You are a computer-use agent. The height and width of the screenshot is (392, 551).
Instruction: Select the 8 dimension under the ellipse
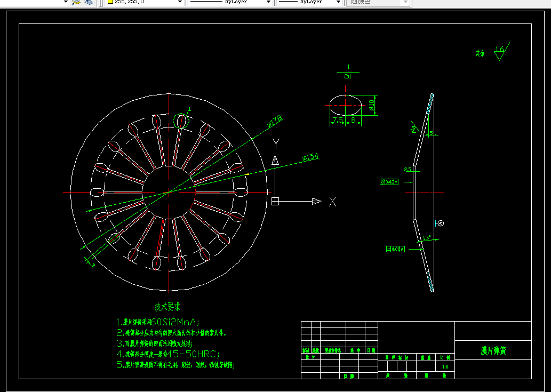353,120
